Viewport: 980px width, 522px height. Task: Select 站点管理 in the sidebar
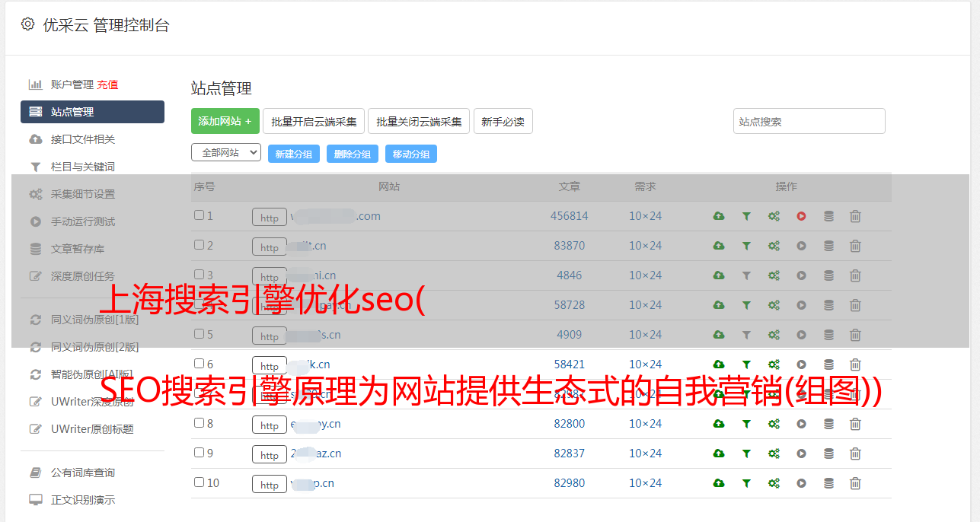tap(92, 112)
